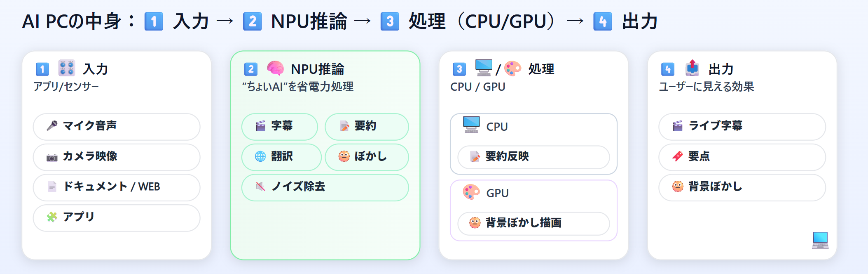Select the 要点 output pill
Viewport: 868px width, 274px height.
(742, 157)
